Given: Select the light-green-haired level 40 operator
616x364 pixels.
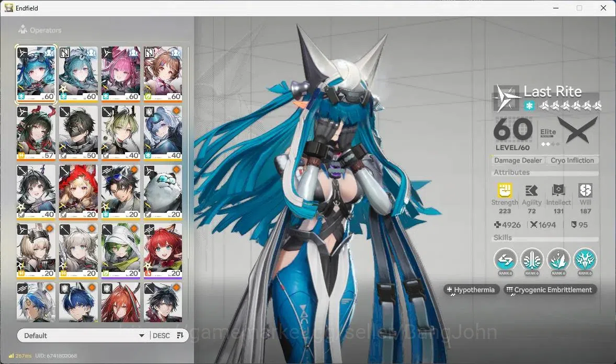Looking at the screenshot, I should pos(120,133).
